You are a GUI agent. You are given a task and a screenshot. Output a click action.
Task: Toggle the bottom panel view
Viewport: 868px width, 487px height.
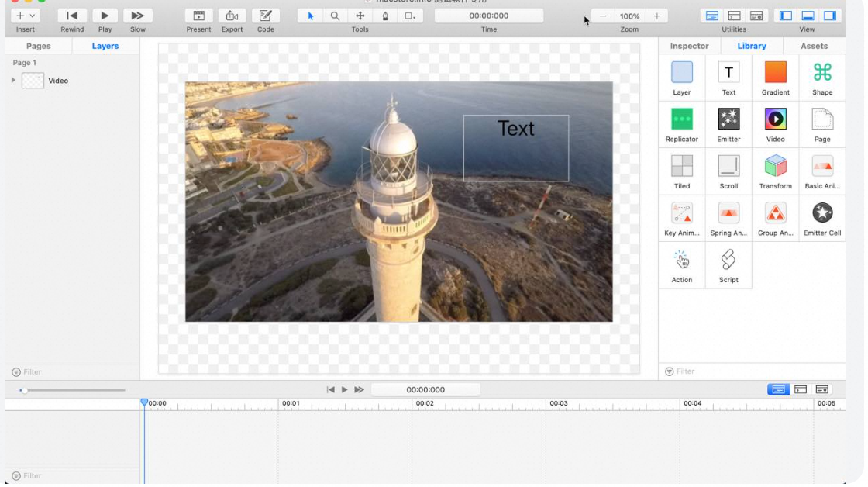[x=808, y=16]
